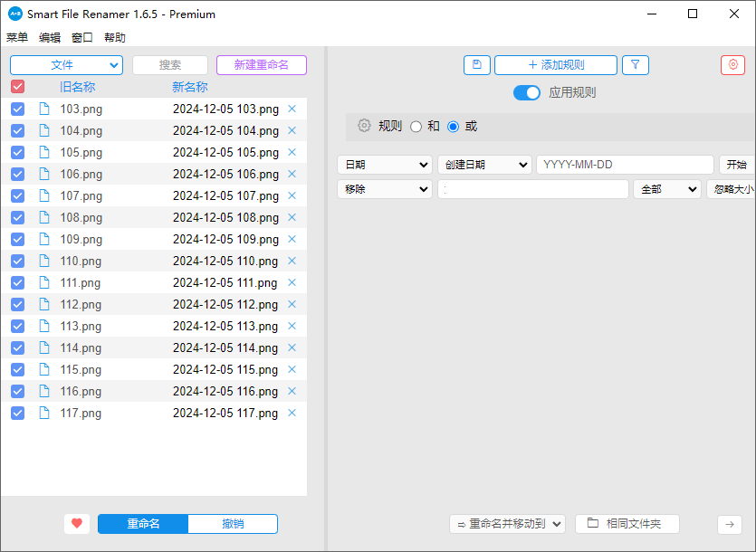Screen dimensions: 756x552
Task: Click the 添加规则 button
Action: click(555, 64)
